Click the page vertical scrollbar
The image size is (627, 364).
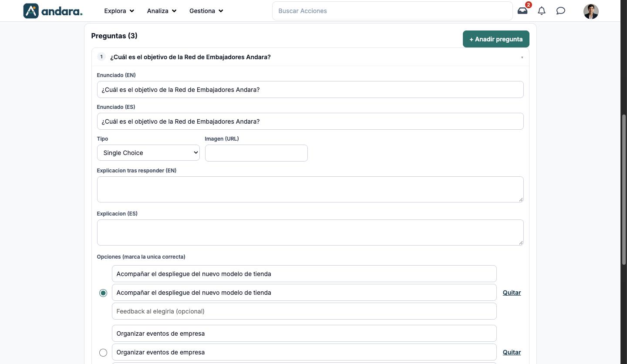pyautogui.click(x=624, y=189)
